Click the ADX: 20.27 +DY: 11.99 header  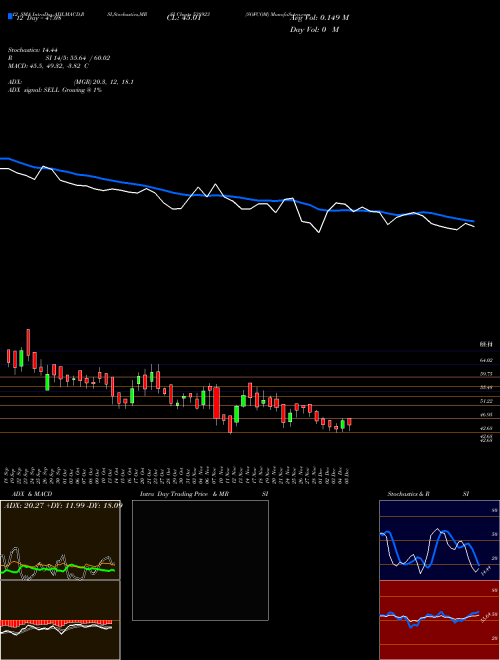pyautogui.click(x=63, y=506)
